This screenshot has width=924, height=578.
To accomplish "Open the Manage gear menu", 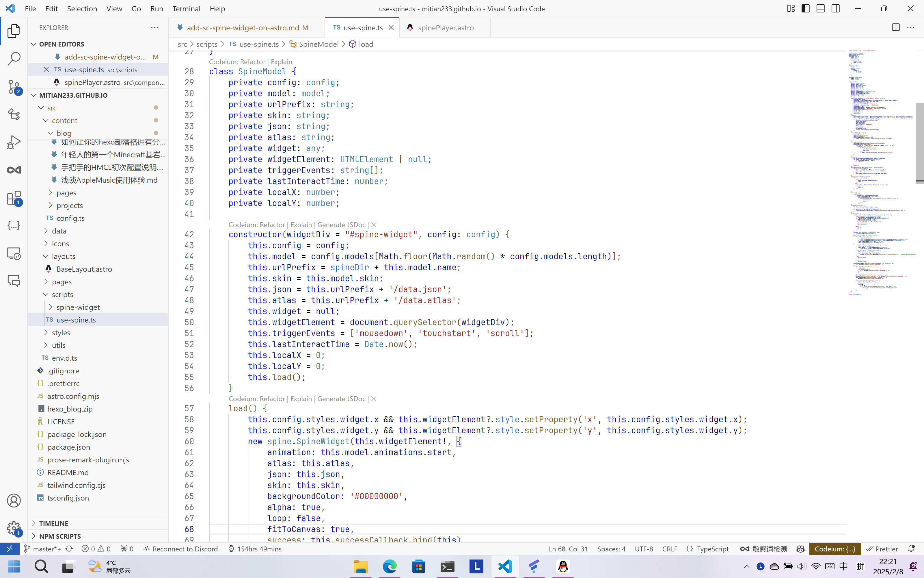I will [14, 528].
